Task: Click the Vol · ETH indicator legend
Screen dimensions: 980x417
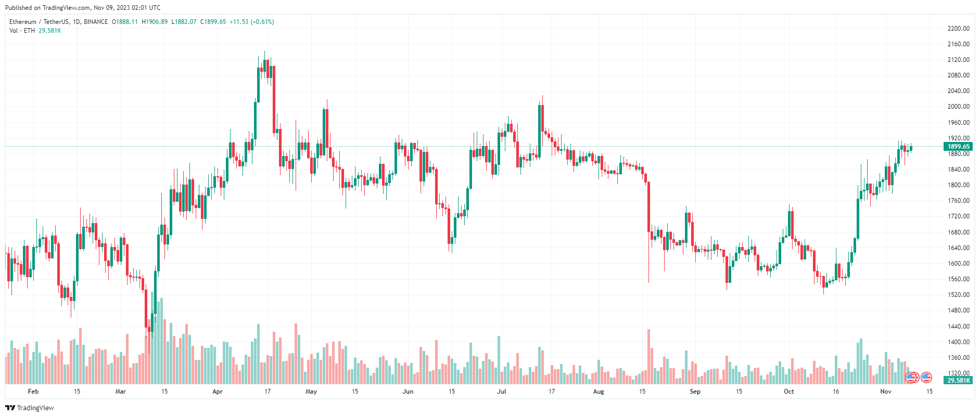Action: click(22, 31)
